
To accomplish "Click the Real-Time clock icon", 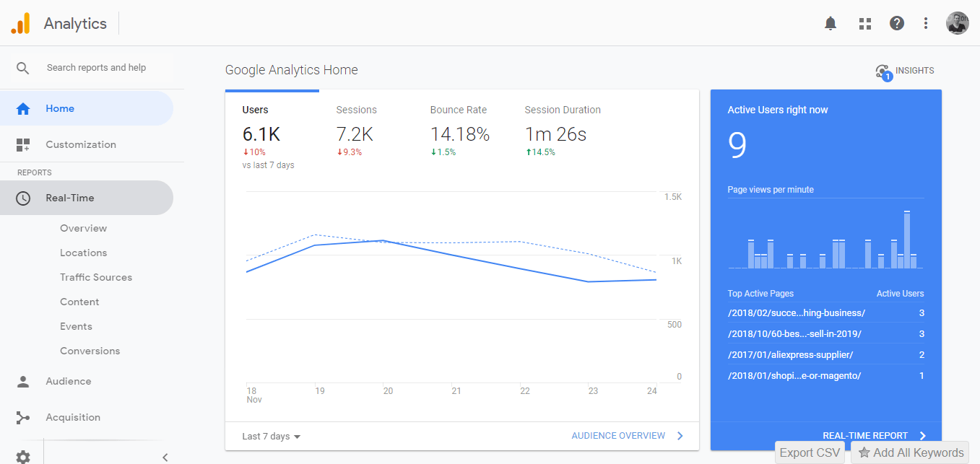I will (x=23, y=198).
